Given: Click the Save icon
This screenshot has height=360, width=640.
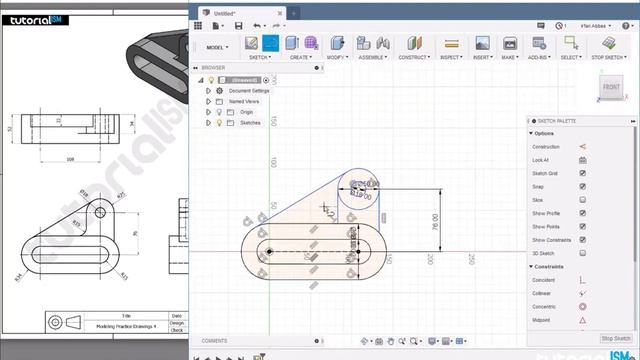Looking at the screenshot, I should click(238, 26).
